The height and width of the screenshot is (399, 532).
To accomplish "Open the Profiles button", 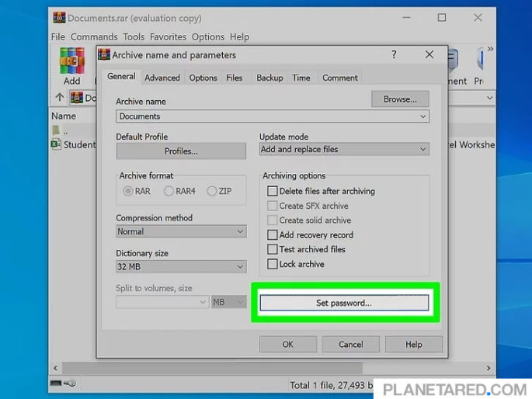I will [x=180, y=151].
